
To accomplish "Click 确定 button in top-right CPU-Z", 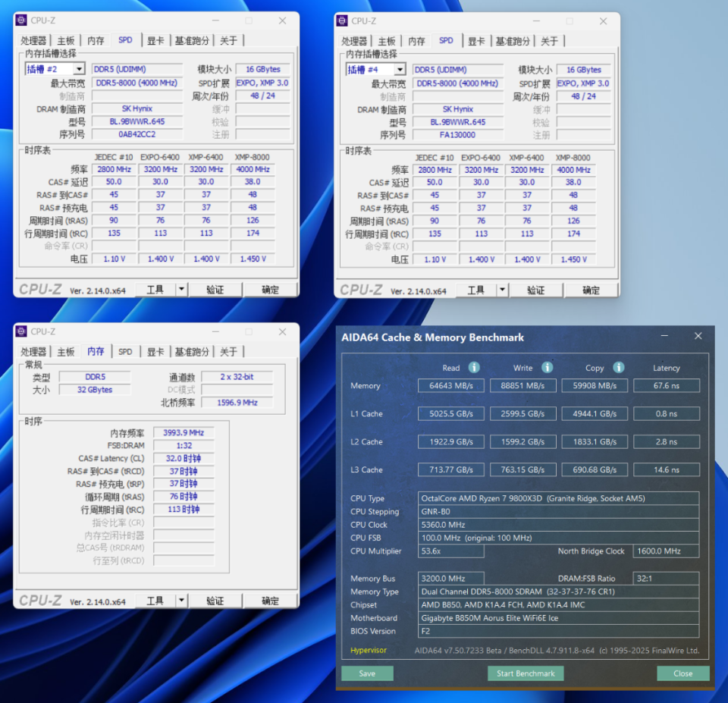I will click(591, 290).
